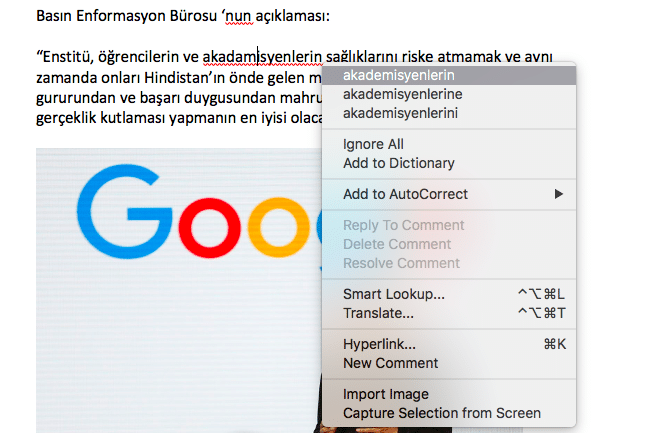This screenshot has width=665, height=433.
Task: Click the word "gerçeklik" in document
Action: 66,118
